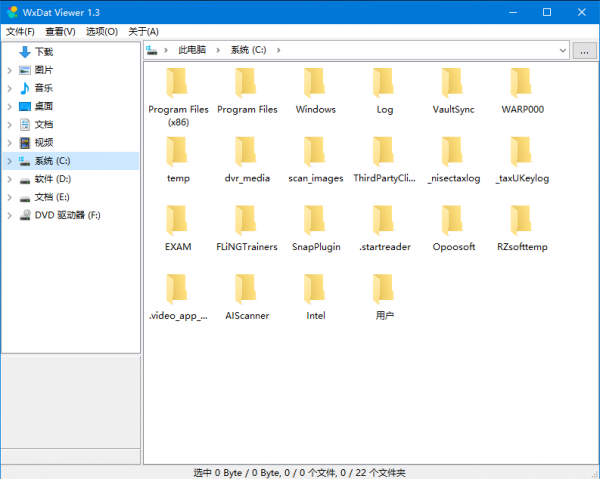Screen dimensions: 600x479
Task: Click the status bar selection summary text
Action: tap(299, 473)
